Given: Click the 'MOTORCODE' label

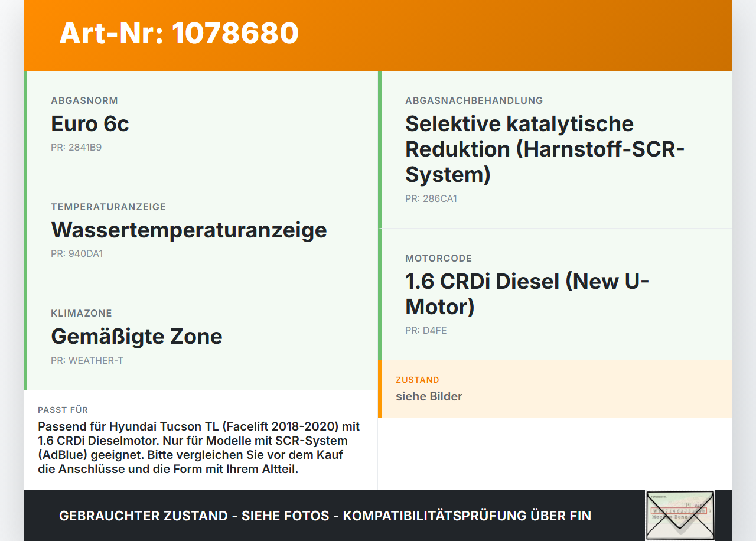Looking at the screenshot, I should (x=439, y=258).
